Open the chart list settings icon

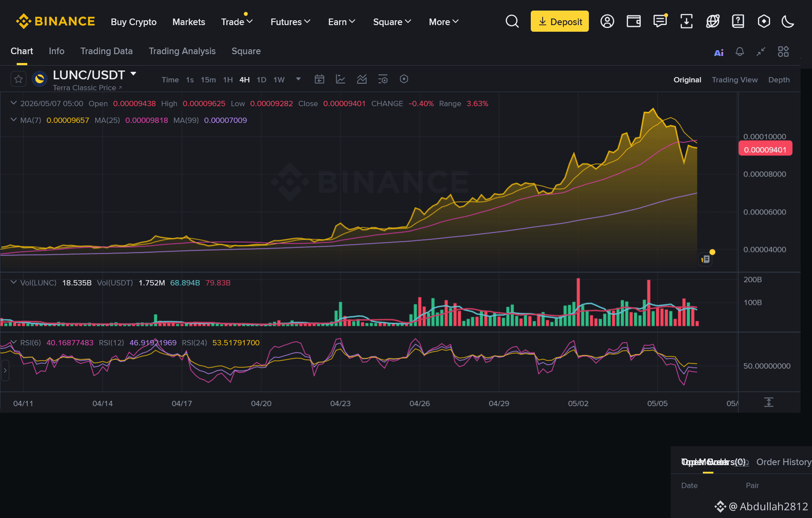click(383, 79)
